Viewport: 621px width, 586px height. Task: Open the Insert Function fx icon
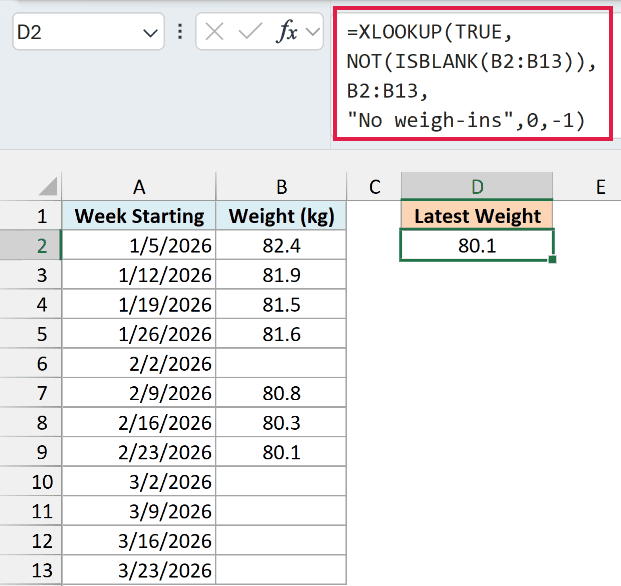click(286, 31)
